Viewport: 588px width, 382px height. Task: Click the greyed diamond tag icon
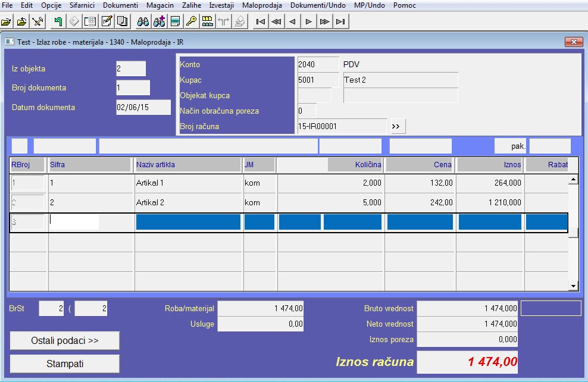coord(74,22)
